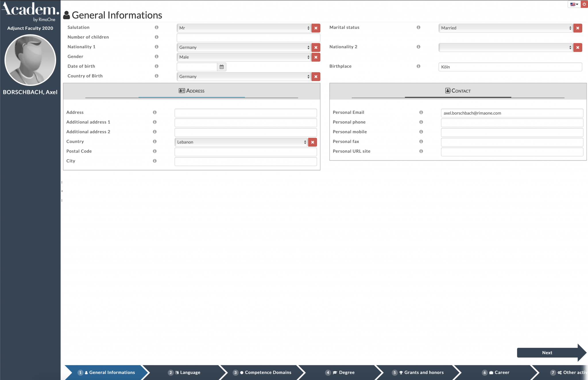Open the calendar picker for Date of birth
588x380 pixels.
[x=221, y=67]
